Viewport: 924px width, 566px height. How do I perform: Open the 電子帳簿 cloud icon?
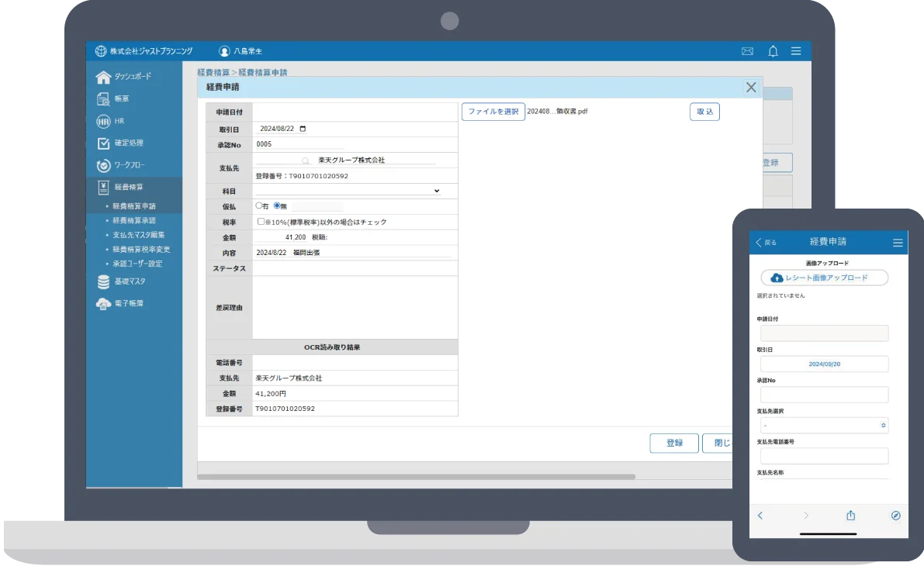click(x=103, y=304)
